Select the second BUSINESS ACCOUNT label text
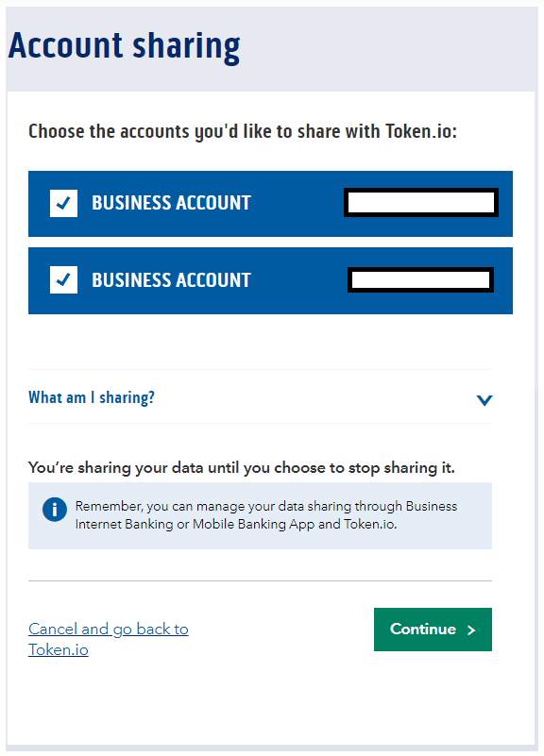The image size is (544, 756). click(x=171, y=280)
